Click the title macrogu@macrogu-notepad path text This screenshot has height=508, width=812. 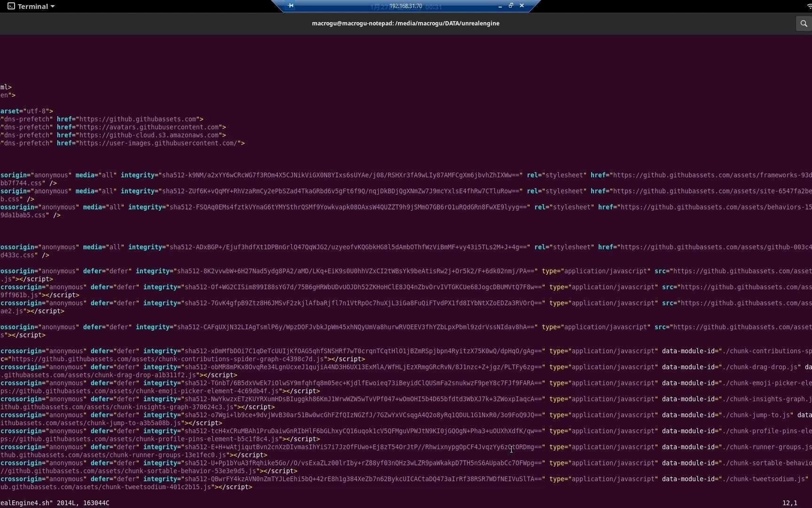click(405, 23)
